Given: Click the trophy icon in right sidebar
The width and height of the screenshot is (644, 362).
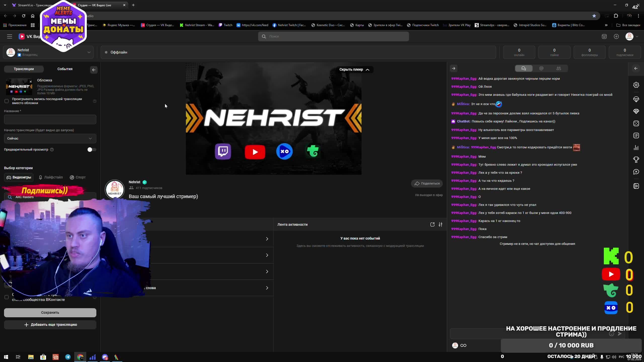Looking at the screenshot, I should click(x=636, y=160).
